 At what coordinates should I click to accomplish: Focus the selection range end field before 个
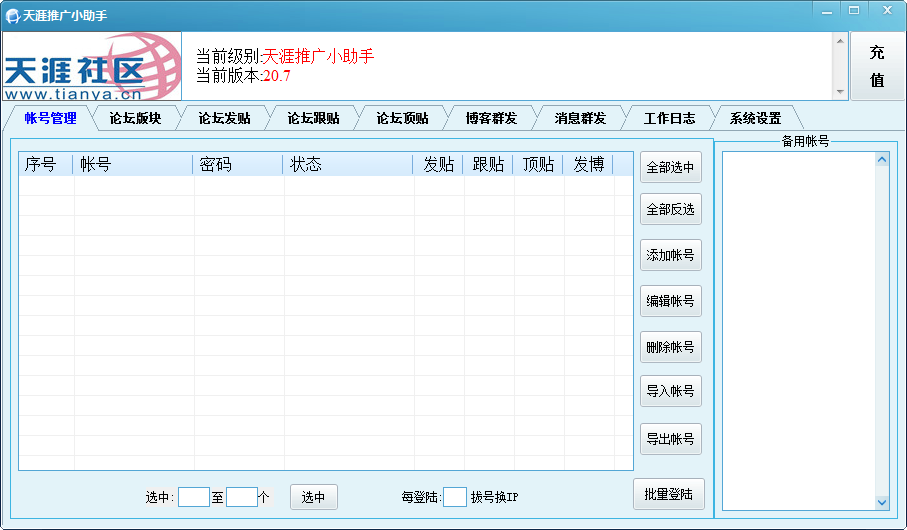242,497
